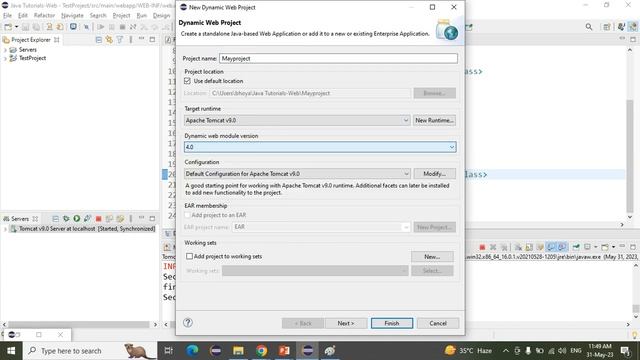Image resolution: width=640 pixels, height=360 pixels.
Task: Uncheck Use default location checkbox
Action: (187, 81)
